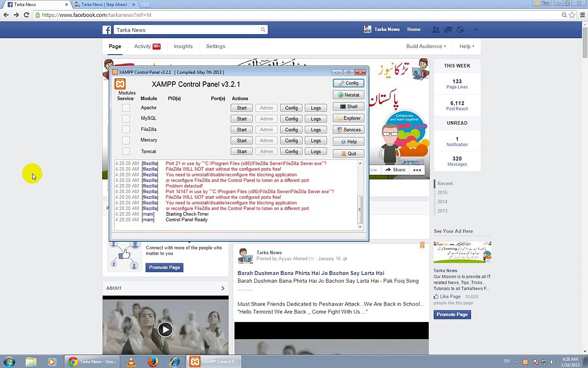Viewport: 588px width, 368px height.
Task: Play the ABOUT section video
Action: pyautogui.click(x=165, y=330)
